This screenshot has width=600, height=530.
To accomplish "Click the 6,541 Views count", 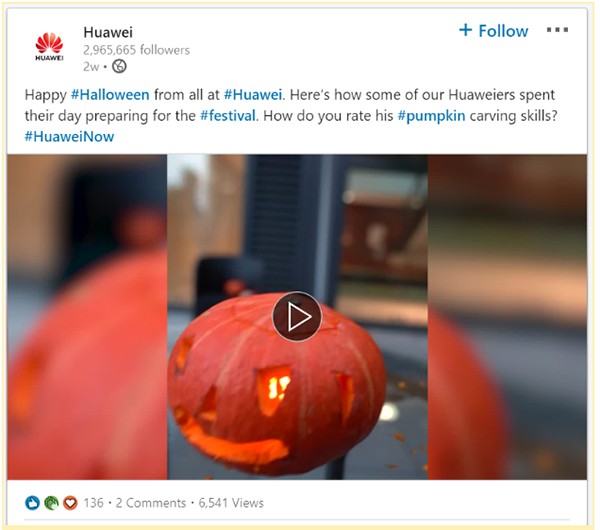I will coord(231,503).
